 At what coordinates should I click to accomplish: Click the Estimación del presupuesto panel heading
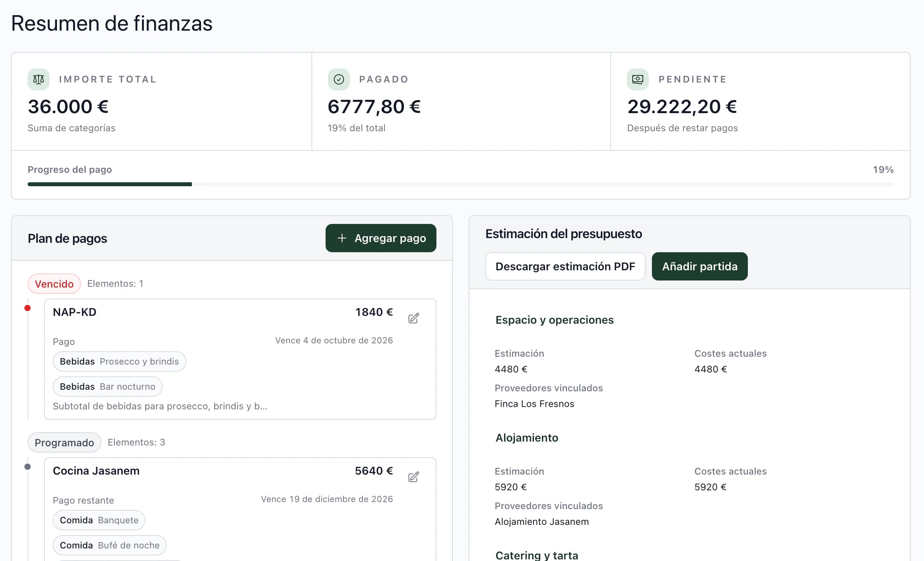[x=563, y=234]
